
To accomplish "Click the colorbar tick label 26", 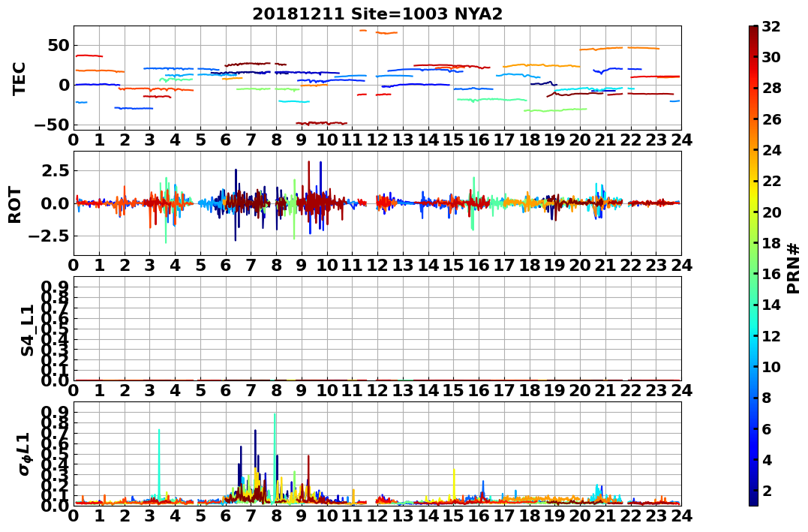I will pyautogui.click(x=771, y=119).
